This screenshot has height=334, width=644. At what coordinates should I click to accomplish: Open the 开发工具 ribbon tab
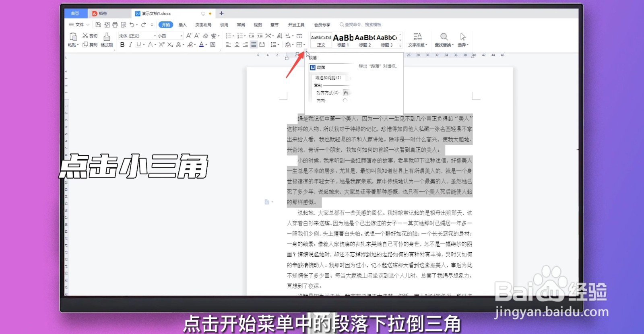[296, 25]
